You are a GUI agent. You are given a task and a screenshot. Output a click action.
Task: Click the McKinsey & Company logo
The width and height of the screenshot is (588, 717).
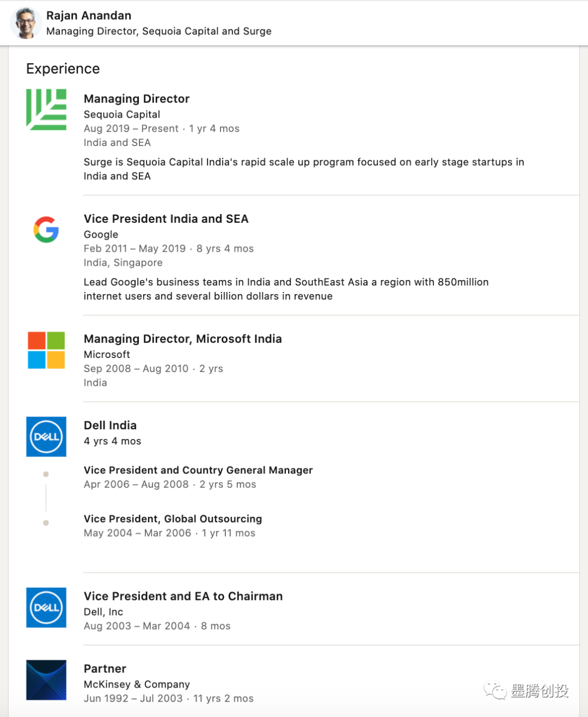point(46,680)
